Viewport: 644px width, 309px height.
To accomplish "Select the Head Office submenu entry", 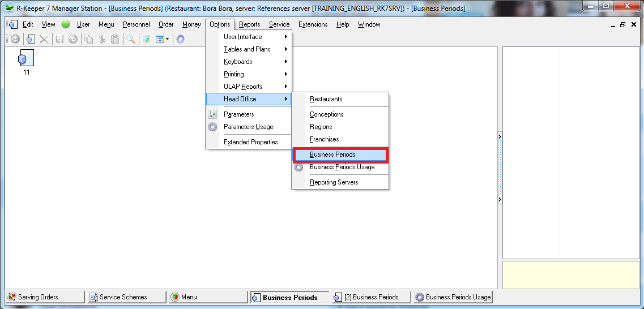I will tap(249, 99).
